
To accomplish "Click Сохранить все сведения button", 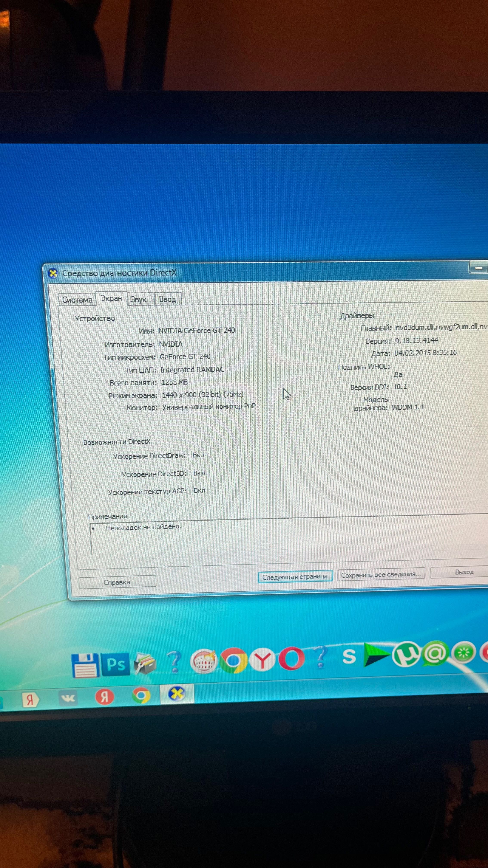I will (381, 575).
